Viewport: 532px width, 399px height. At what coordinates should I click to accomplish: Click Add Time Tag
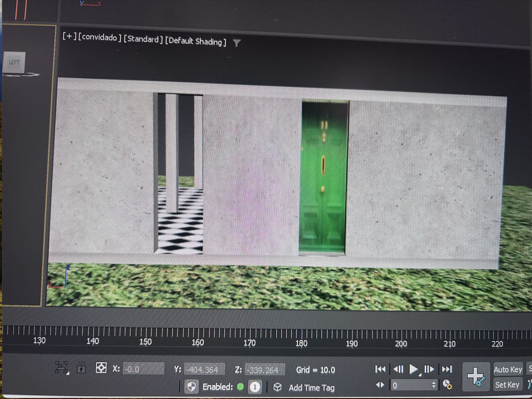coord(311,388)
